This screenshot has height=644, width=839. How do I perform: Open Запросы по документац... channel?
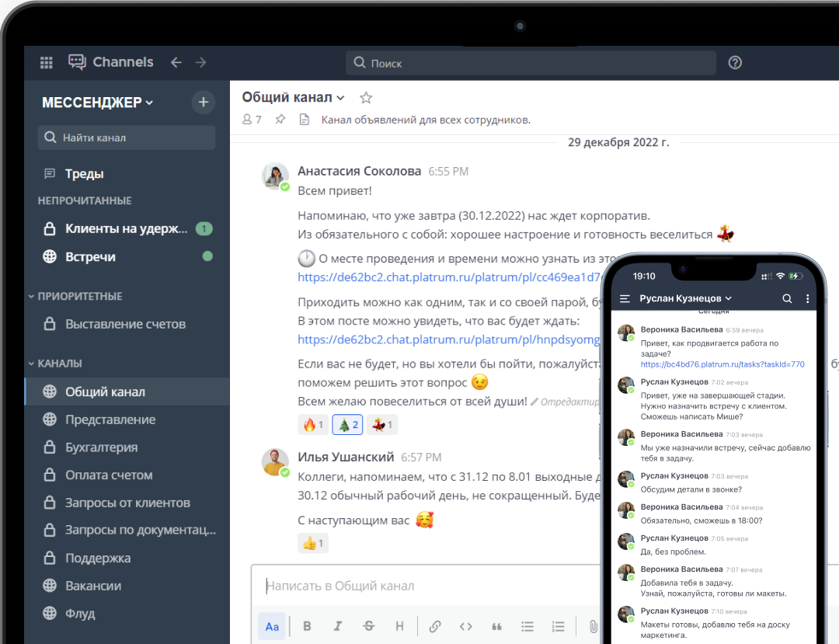pos(127,530)
